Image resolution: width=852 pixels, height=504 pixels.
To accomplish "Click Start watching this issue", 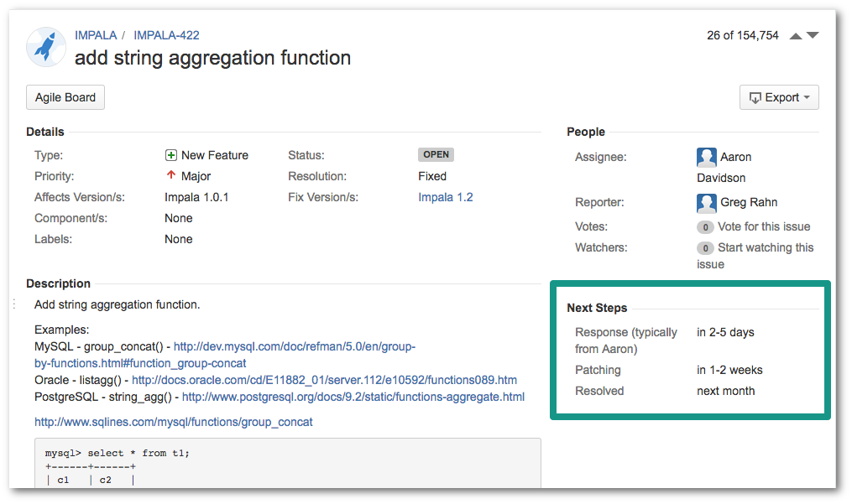I will point(755,256).
